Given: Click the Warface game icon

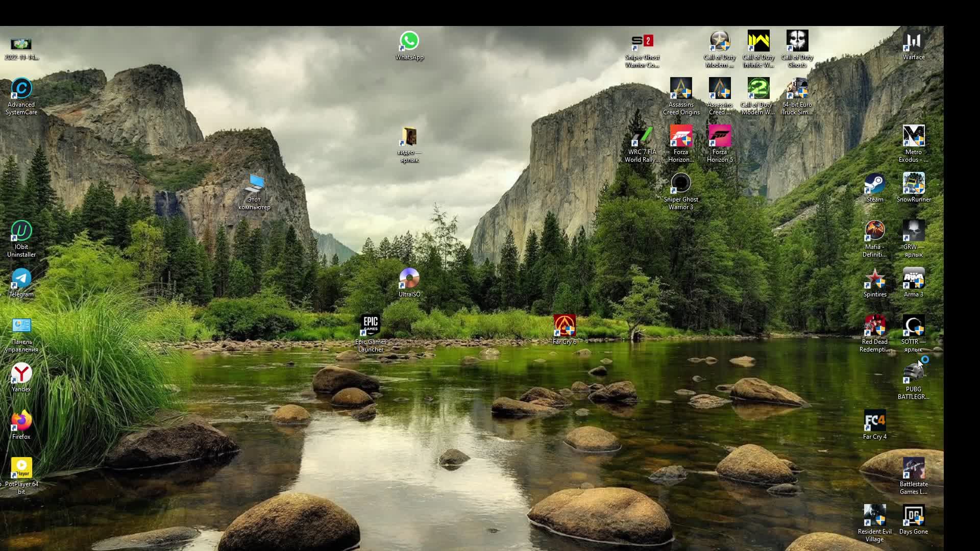Looking at the screenshot, I should pos(914,42).
